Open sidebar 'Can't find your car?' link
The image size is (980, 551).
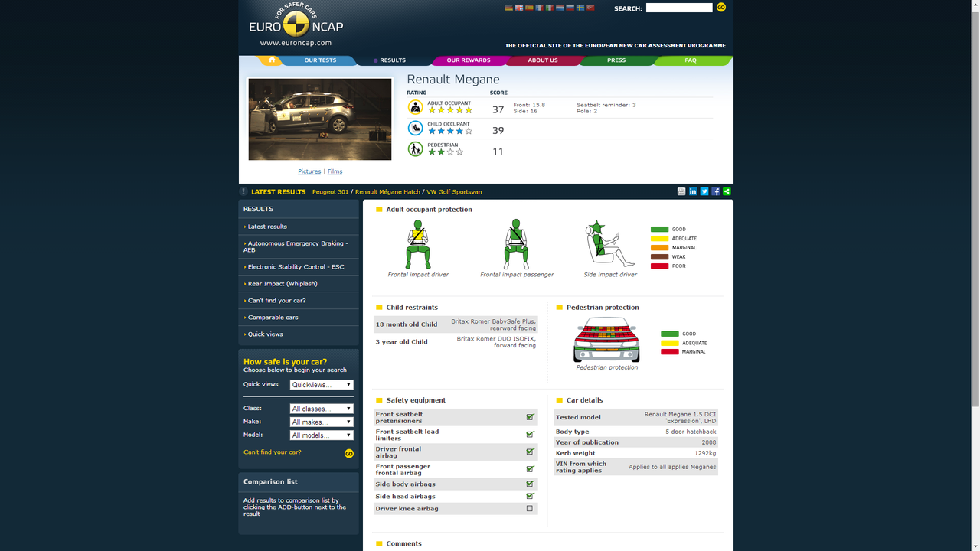276,301
